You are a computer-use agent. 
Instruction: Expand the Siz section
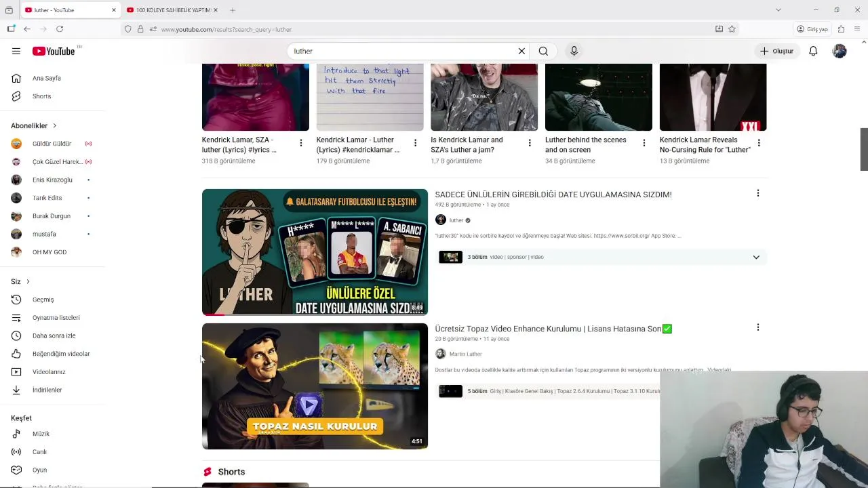click(20, 281)
